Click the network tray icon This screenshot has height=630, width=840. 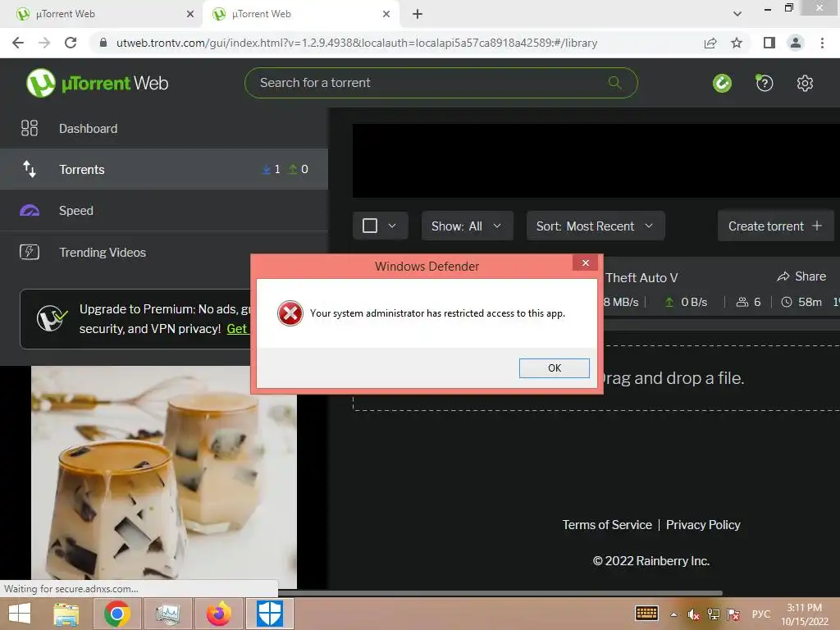coord(713,614)
